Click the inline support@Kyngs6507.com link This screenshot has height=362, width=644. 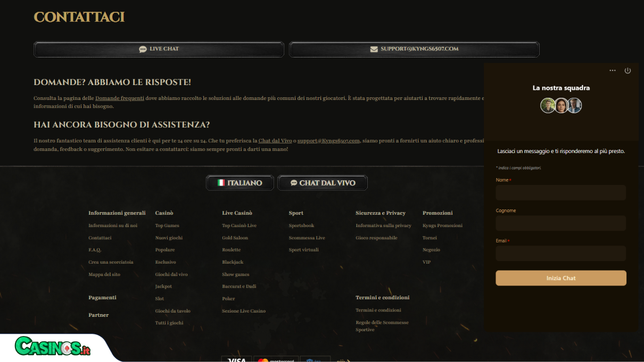pos(328,141)
